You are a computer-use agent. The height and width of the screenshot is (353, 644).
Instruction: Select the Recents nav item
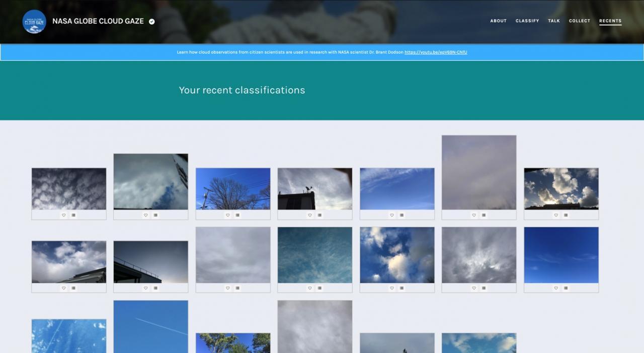610,21
